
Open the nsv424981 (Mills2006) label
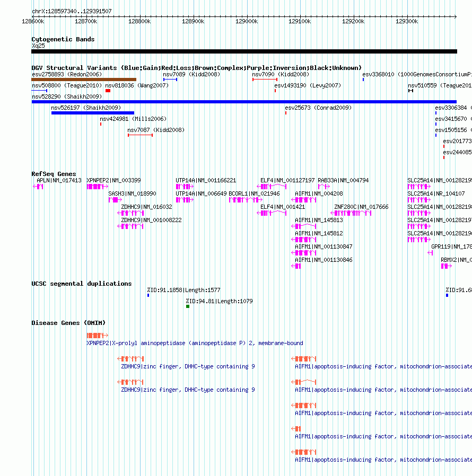[133, 119]
